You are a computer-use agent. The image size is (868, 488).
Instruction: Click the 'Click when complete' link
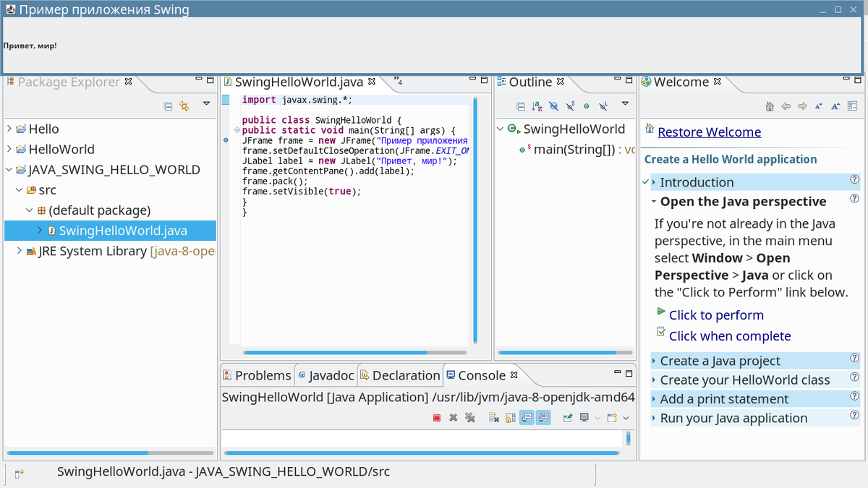[x=730, y=335]
